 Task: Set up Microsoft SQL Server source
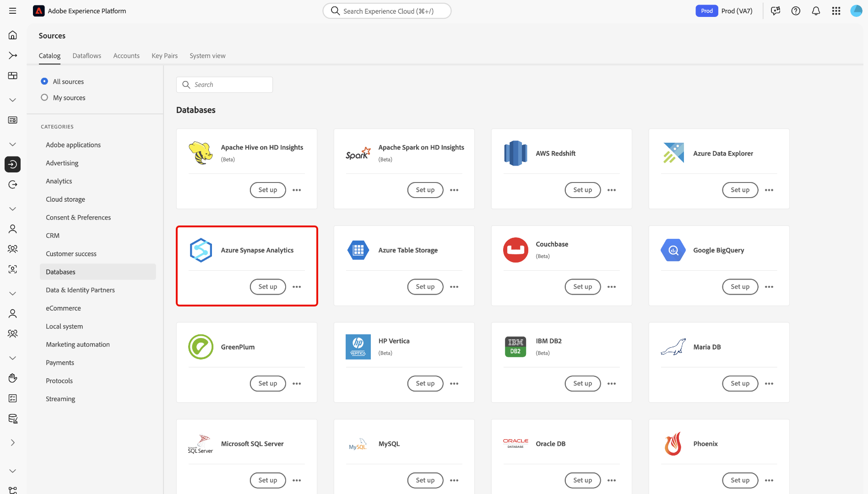268,480
